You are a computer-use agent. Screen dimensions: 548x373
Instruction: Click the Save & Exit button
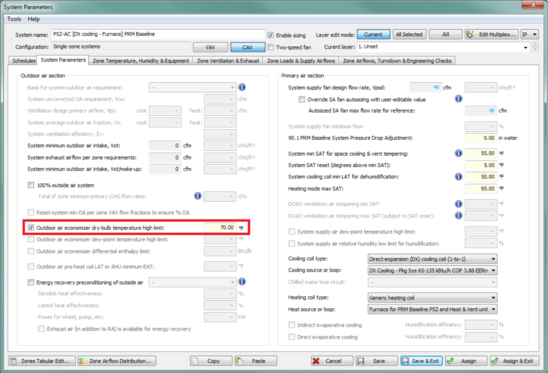(421, 361)
